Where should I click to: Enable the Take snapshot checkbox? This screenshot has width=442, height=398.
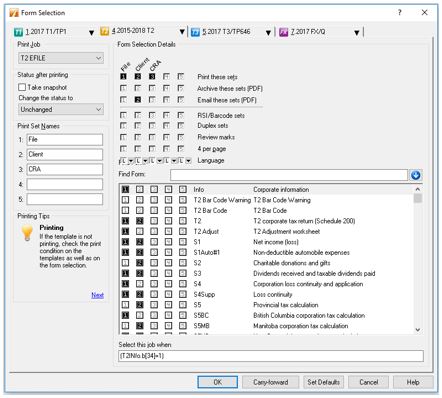pos(22,87)
